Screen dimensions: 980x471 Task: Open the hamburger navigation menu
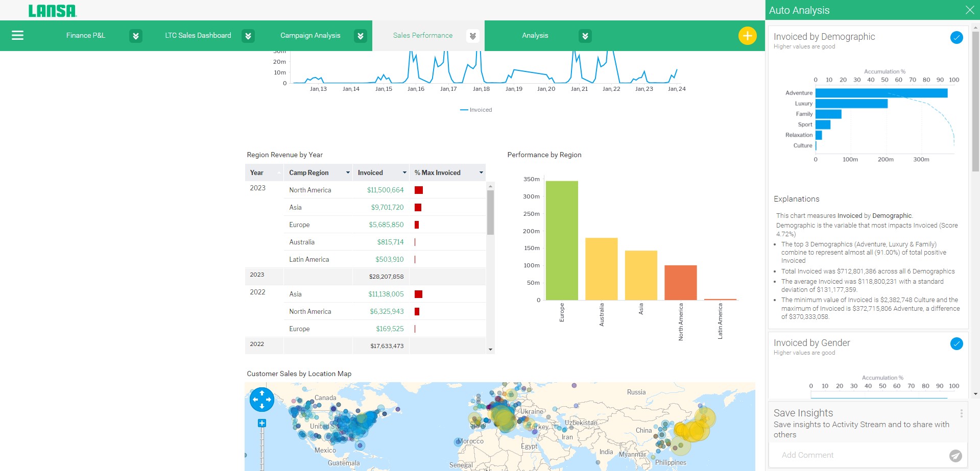17,35
